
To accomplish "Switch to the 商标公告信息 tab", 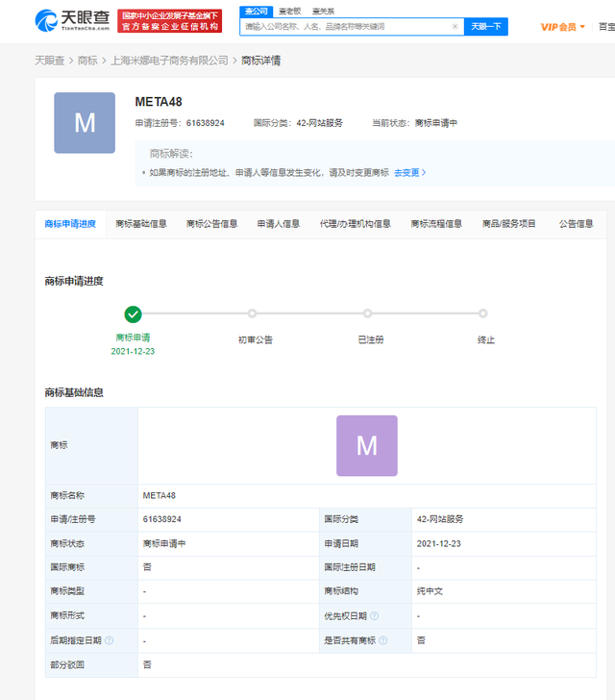I will tap(211, 224).
